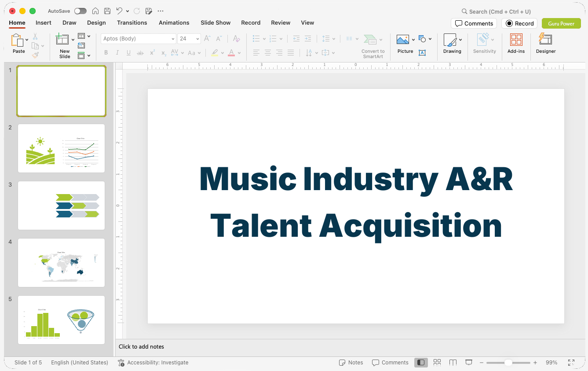The width and height of the screenshot is (588, 371).
Task: Click the Save icon in title bar
Action: coord(107,11)
